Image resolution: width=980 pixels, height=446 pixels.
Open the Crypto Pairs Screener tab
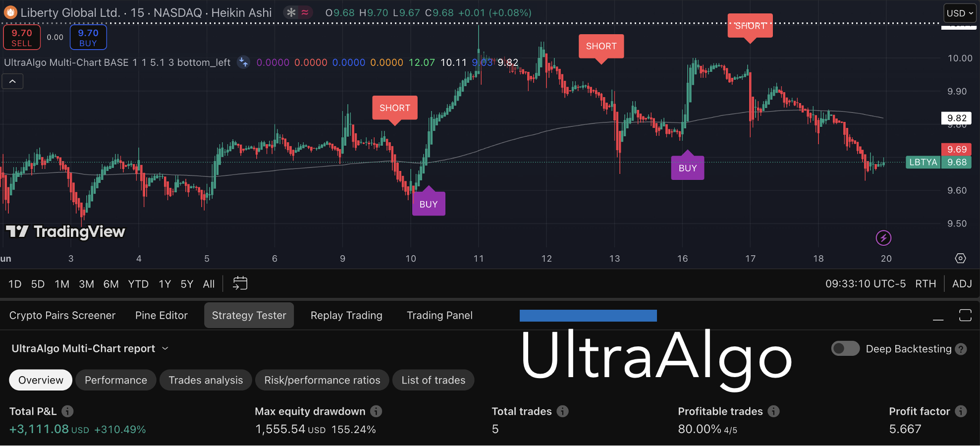[x=62, y=315]
